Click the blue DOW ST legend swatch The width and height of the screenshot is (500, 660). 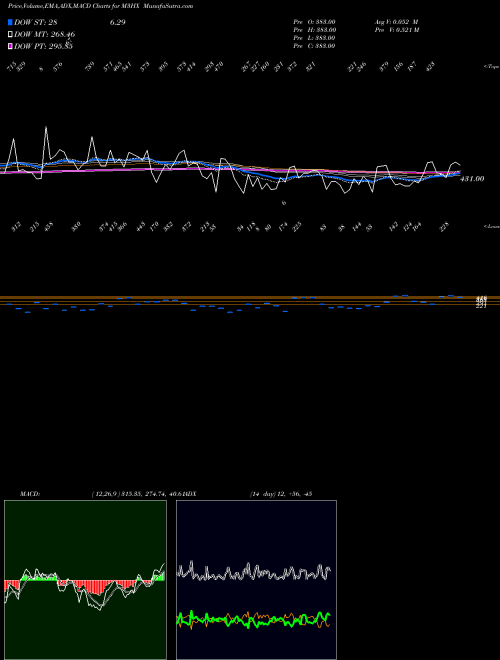coord(10,22)
